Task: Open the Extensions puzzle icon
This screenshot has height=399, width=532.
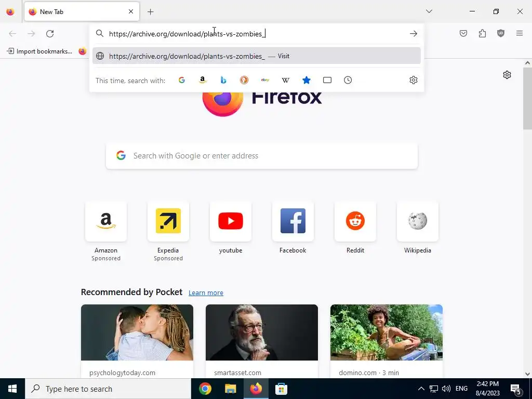Action: (x=482, y=33)
